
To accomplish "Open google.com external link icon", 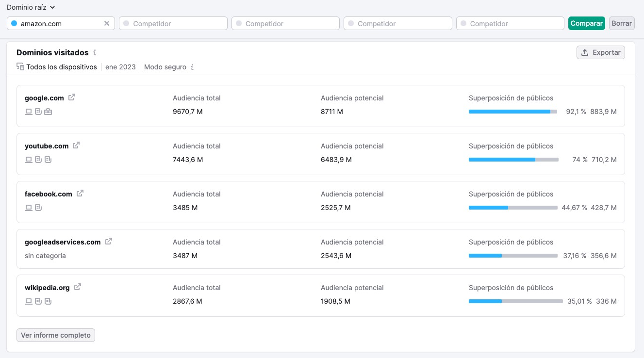I will tap(72, 98).
